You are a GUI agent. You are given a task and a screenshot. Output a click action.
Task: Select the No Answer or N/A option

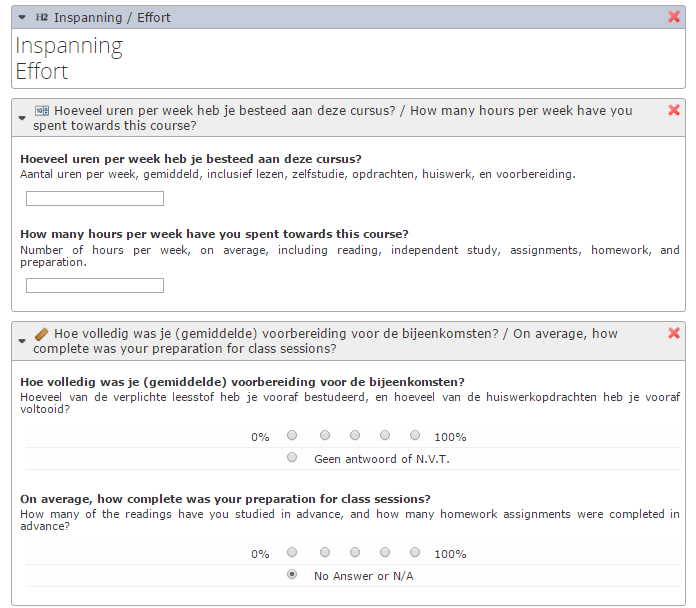292,574
